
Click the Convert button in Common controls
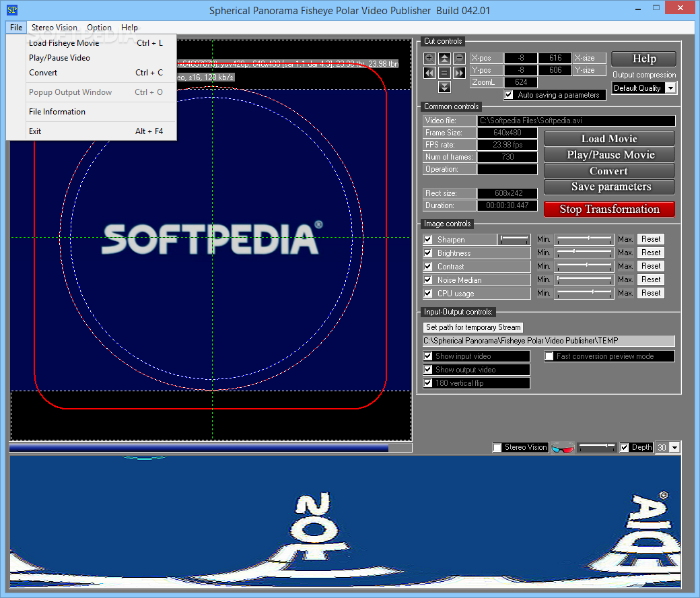pyautogui.click(x=609, y=171)
